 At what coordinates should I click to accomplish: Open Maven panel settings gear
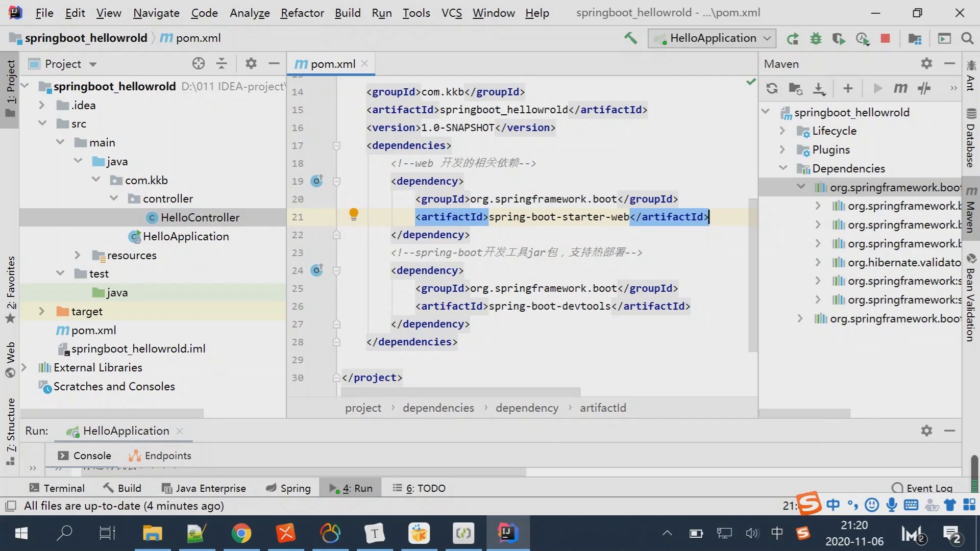[x=926, y=63]
